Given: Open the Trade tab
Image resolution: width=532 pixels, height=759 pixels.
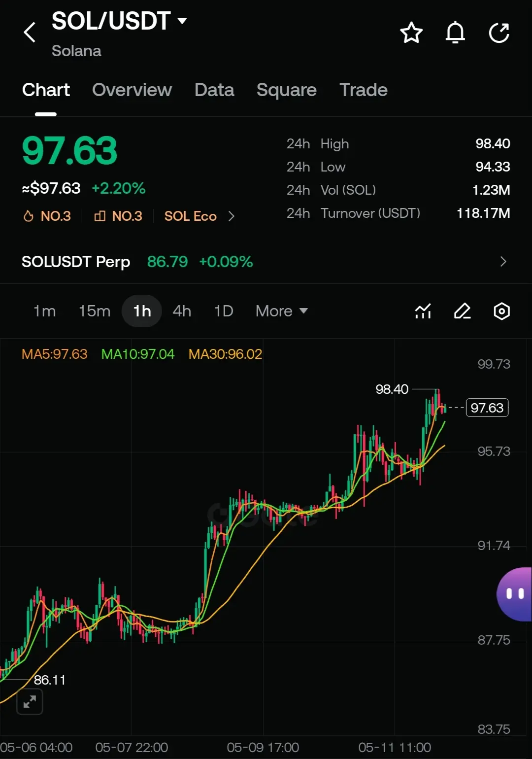Looking at the screenshot, I should point(364,90).
